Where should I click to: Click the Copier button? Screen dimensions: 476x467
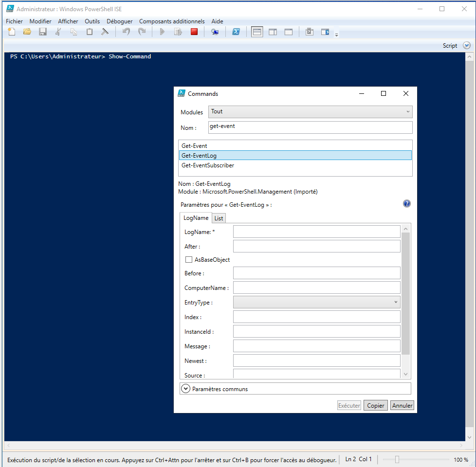[375, 405]
